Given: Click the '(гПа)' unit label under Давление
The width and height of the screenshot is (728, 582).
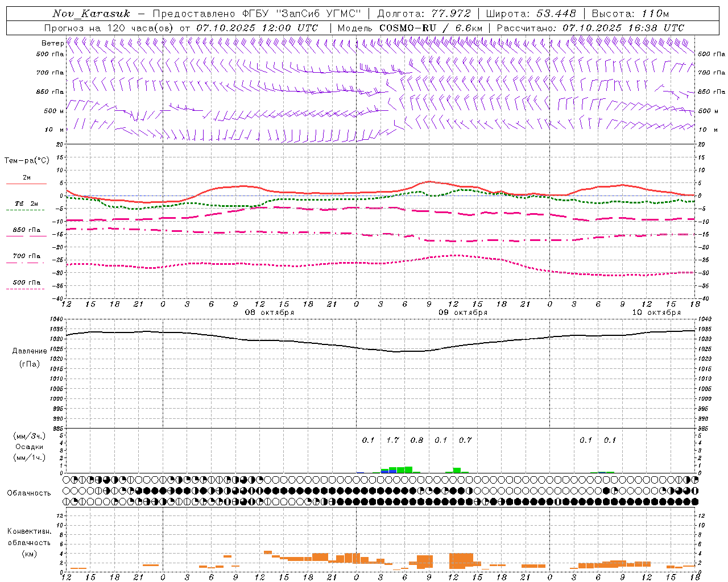Looking at the screenshot, I should tap(30, 364).
